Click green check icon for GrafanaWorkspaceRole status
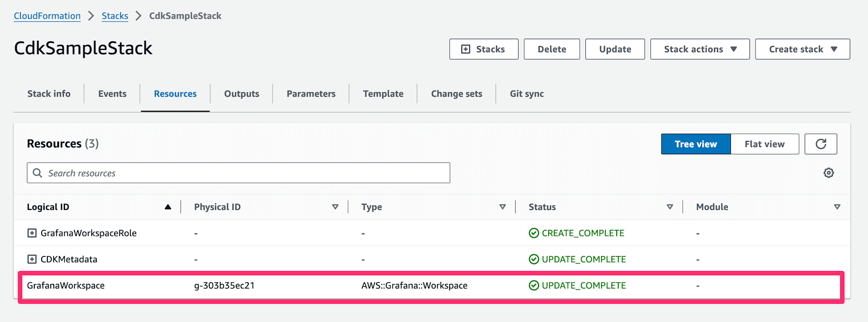The height and width of the screenshot is (322, 868). 534,233
